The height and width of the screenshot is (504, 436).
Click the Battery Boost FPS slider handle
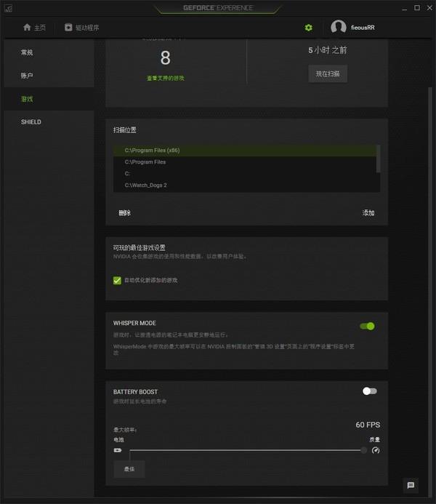tap(363, 450)
